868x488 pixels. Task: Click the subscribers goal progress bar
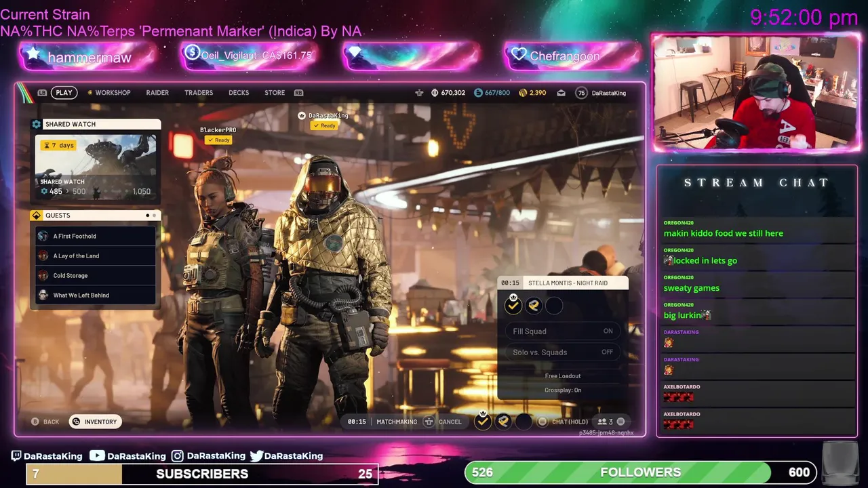coord(202,474)
